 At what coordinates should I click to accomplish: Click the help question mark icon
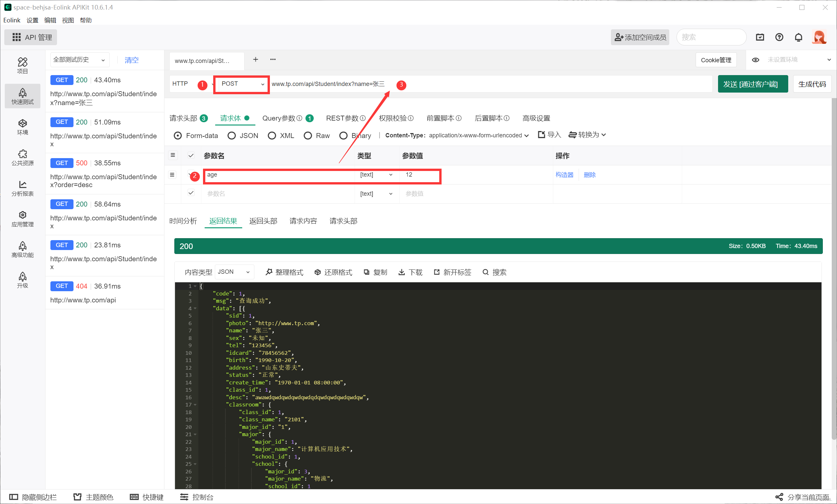coord(779,37)
